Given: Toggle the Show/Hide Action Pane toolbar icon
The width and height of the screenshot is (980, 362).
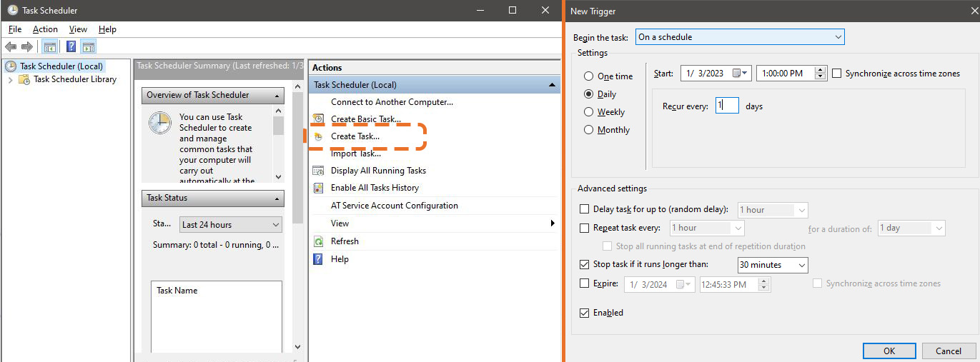Looking at the screenshot, I should [88, 47].
